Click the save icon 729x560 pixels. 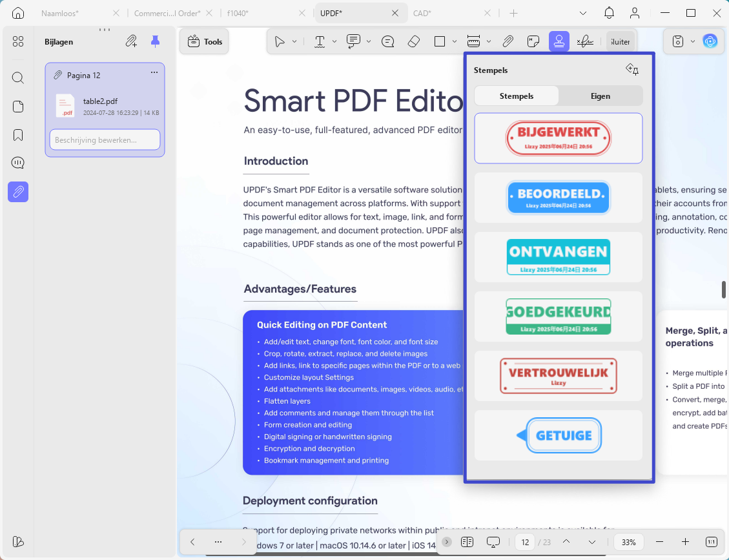[x=678, y=41]
